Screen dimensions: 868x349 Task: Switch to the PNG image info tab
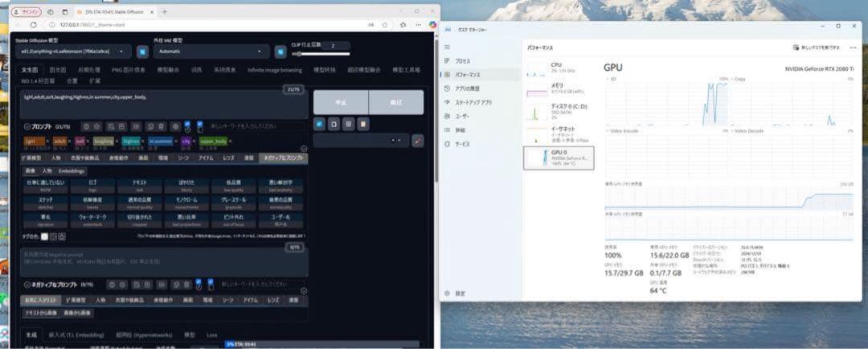pos(129,70)
